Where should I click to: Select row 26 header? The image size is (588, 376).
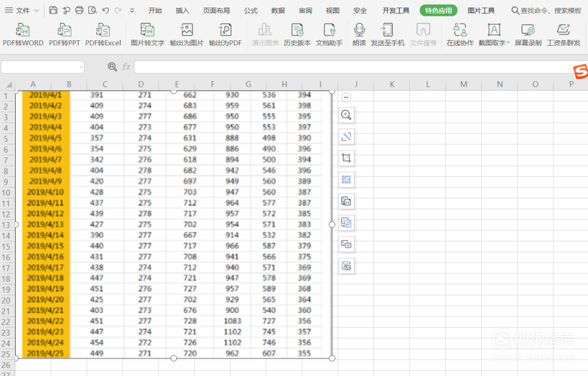pos(7,365)
